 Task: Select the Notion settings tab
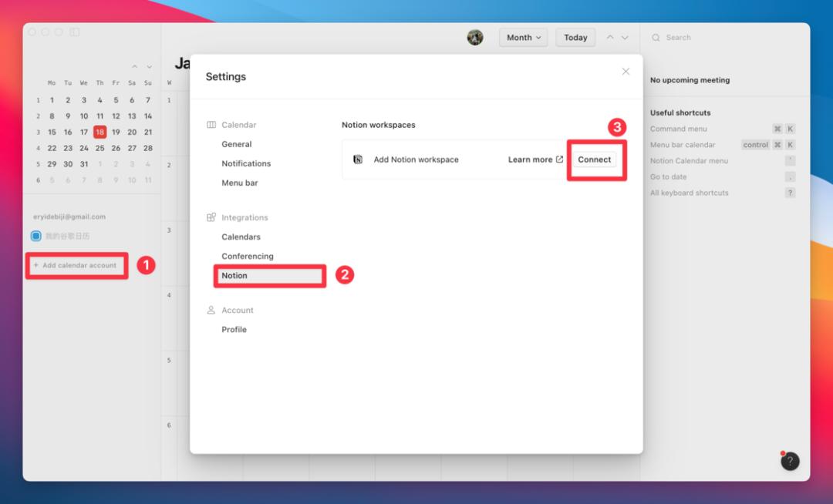click(269, 276)
